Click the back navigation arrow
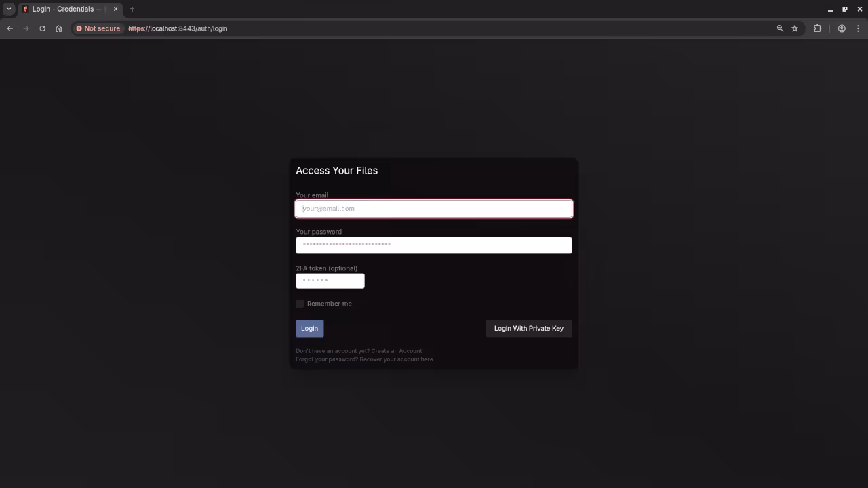Viewport: 868px width, 488px height. pyautogui.click(x=9, y=28)
